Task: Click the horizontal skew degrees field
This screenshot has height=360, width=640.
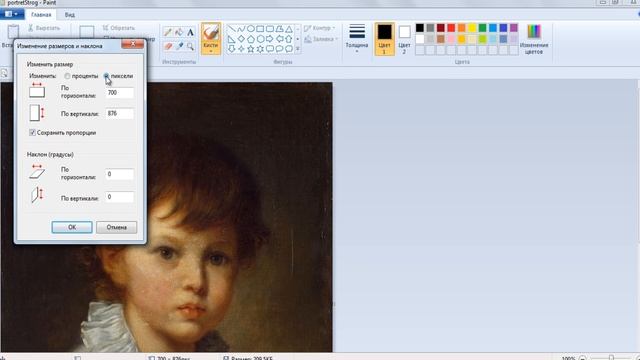Action: 120,174
